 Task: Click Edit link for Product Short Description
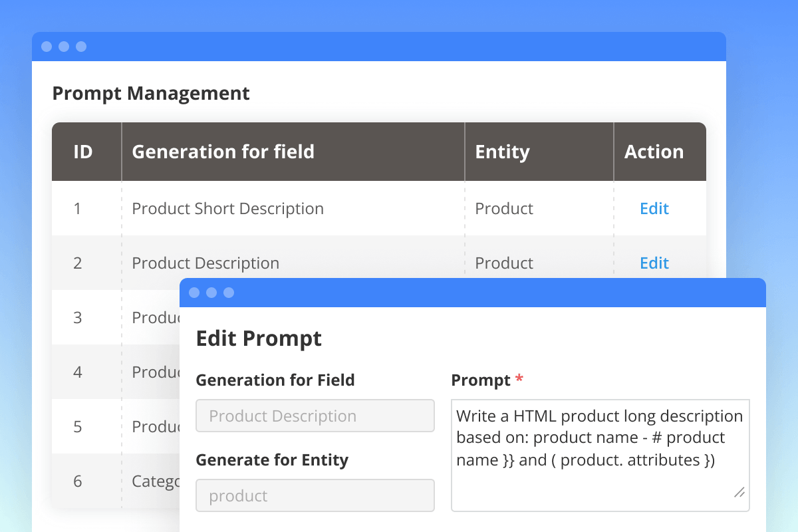[654, 209]
